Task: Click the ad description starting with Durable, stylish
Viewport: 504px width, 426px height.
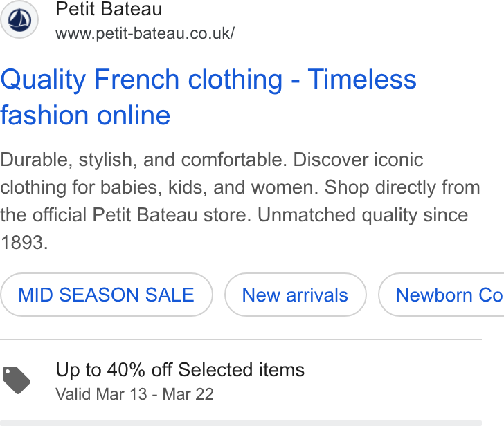Action: coord(240,201)
